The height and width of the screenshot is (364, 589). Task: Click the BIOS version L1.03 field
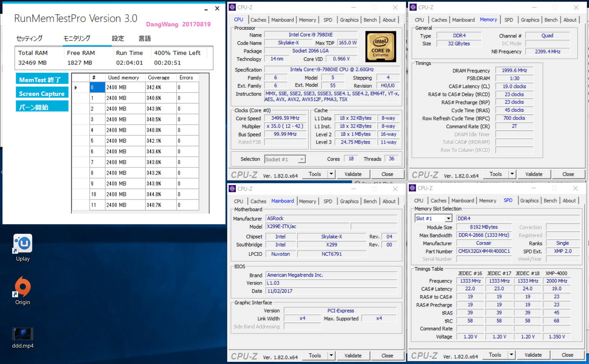331,283
